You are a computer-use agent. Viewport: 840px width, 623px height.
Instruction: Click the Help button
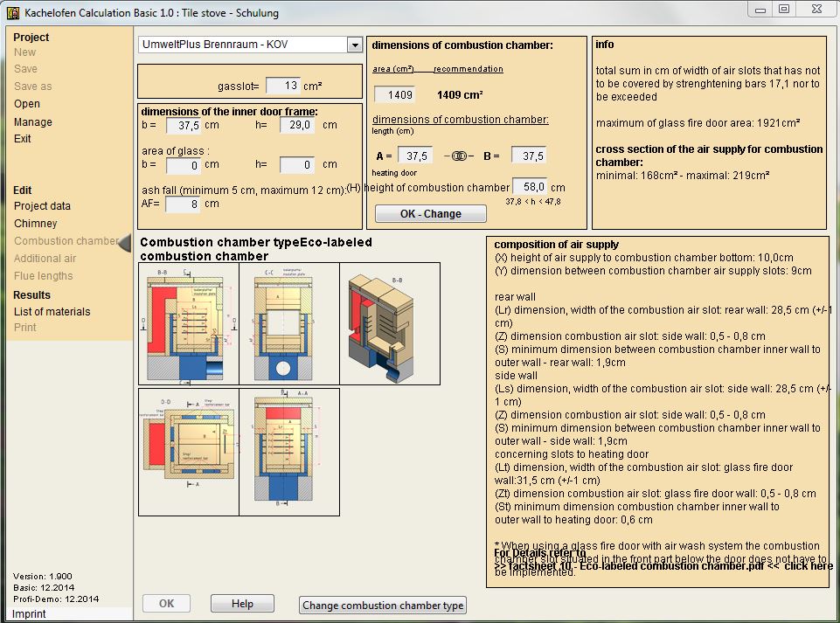pyautogui.click(x=242, y=604)
